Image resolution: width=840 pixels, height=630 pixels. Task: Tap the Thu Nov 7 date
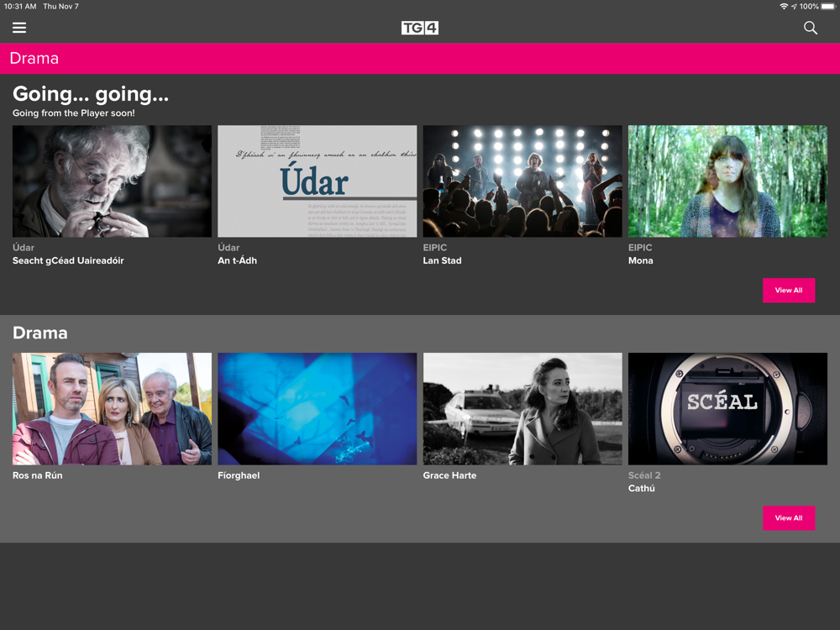point(60,7)
